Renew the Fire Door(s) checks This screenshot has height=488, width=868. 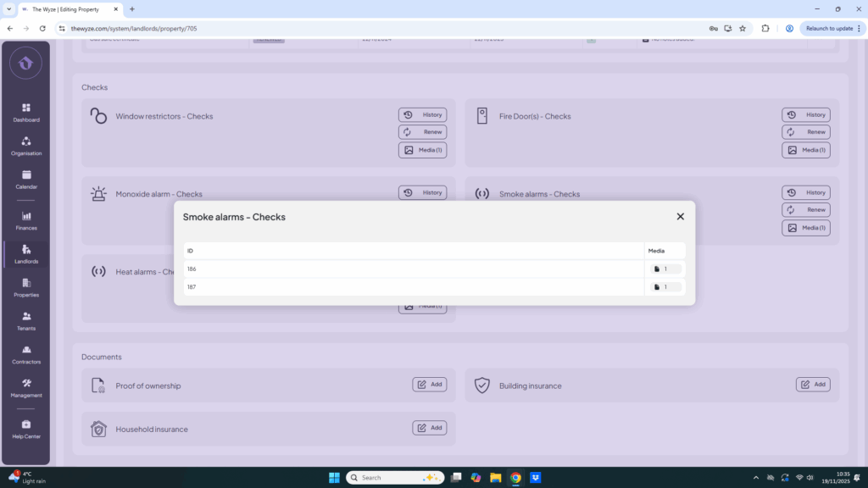pyautogui.click(x=806, y=132)
